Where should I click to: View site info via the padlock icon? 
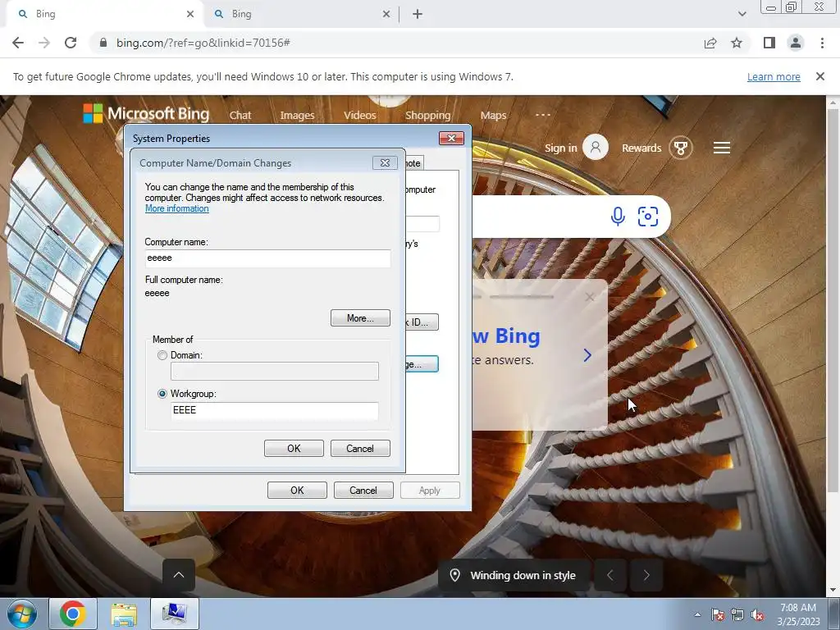tap(103, 43)
